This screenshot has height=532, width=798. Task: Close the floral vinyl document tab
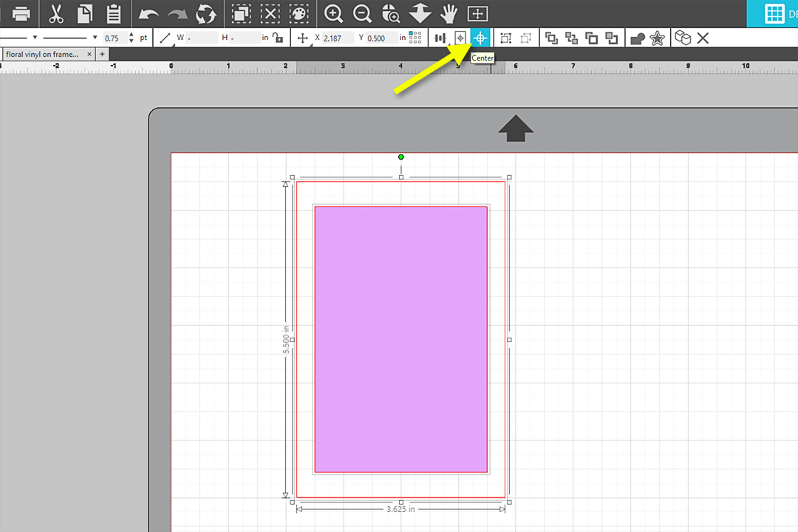(x=89, y=55)
